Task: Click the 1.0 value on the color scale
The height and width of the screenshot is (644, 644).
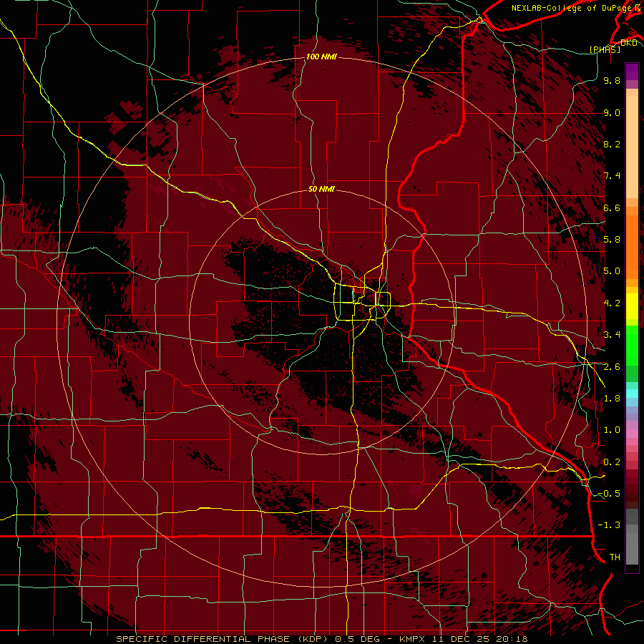Action: point(612,431)
